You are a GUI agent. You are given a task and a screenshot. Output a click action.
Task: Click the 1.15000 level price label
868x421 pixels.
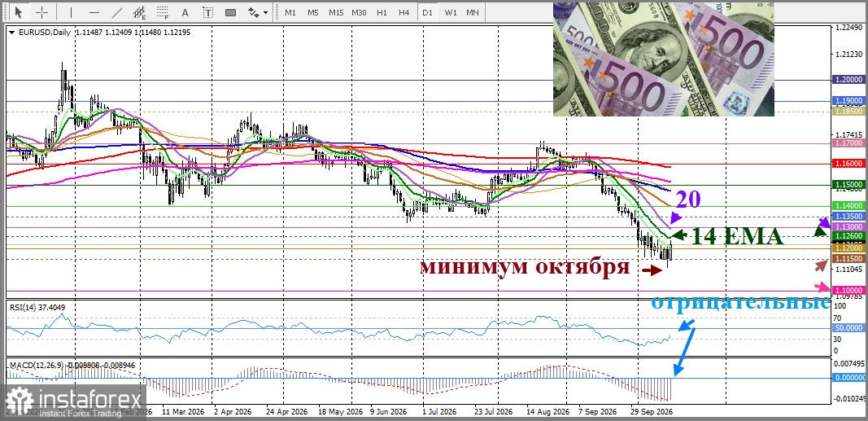848,185
